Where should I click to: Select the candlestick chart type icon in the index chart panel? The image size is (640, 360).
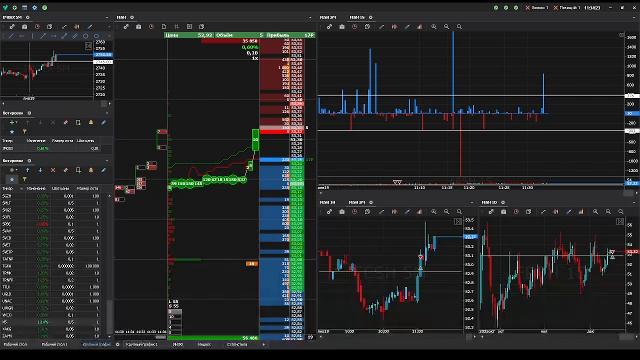pos(77,27)
